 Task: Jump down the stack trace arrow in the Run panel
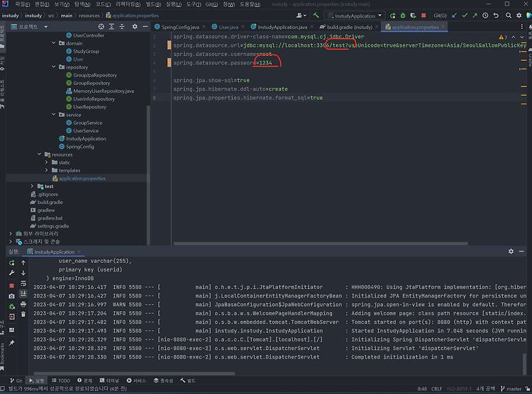[23, 273]
